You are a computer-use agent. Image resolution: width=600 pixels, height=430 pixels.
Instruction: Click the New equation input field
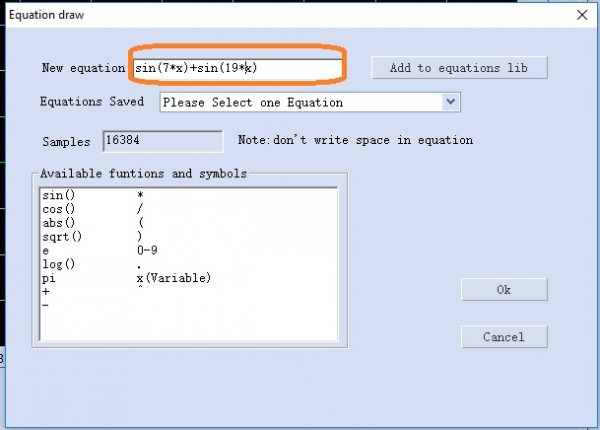click(x=238, y=67)
